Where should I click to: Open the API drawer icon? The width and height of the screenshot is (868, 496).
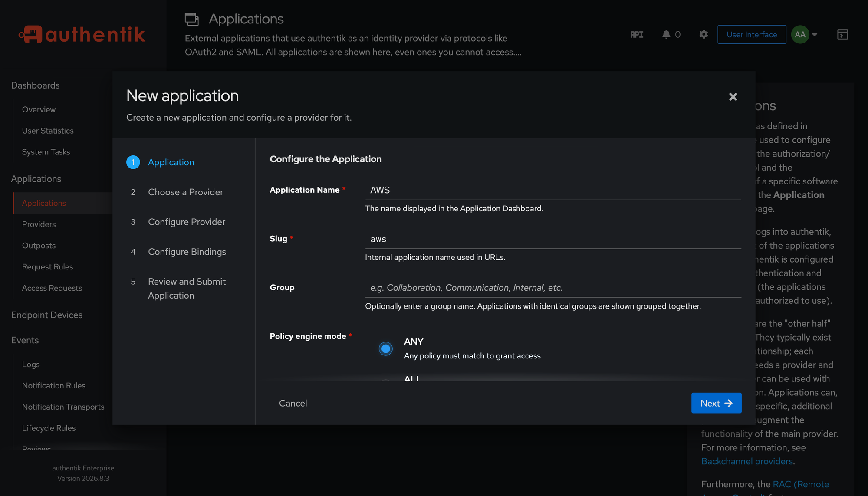[x=637, y=35]
